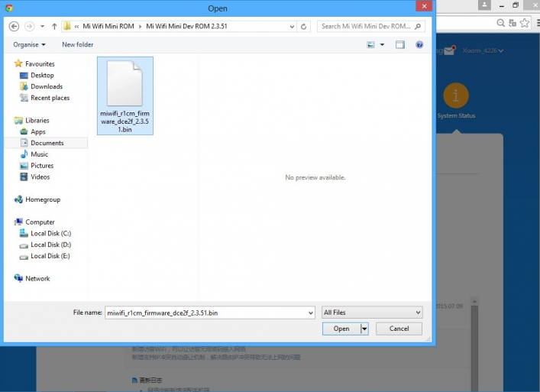The width and height of the screenshot is (540, 392).
Task: Select Homegroup in the sidebar
Action: (37, 199)
